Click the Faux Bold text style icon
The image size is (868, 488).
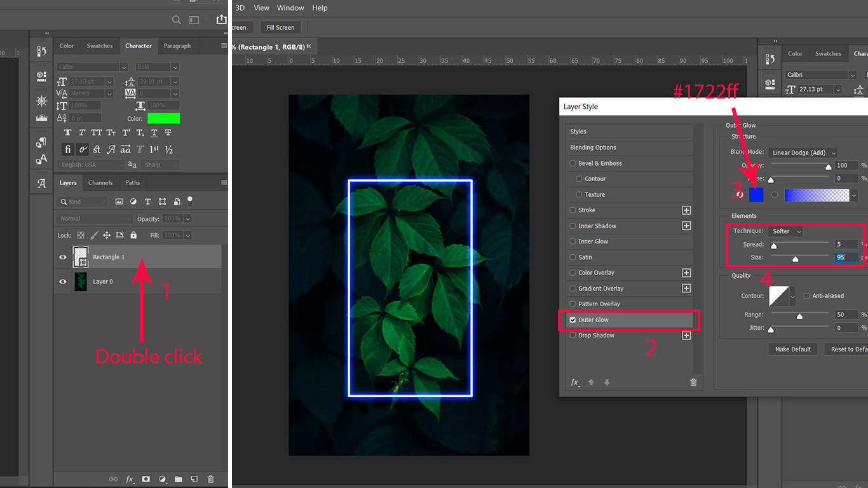pos(67,133)
